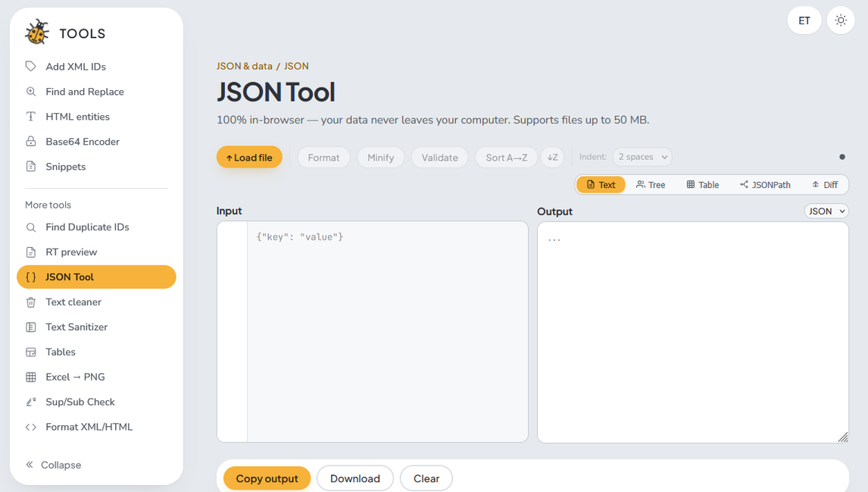Click the ladybug Tools logo

tap(37, 32)
